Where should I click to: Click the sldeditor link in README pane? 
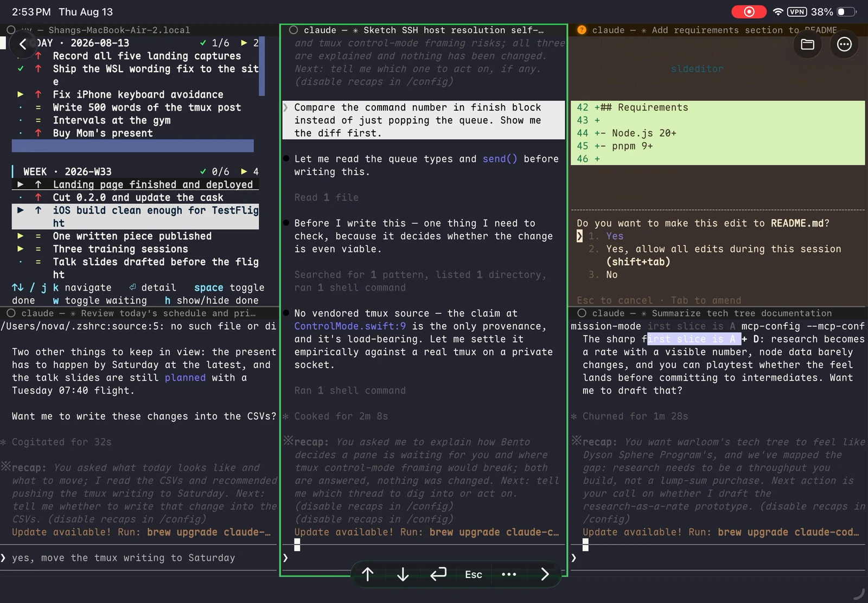[697, 69]
